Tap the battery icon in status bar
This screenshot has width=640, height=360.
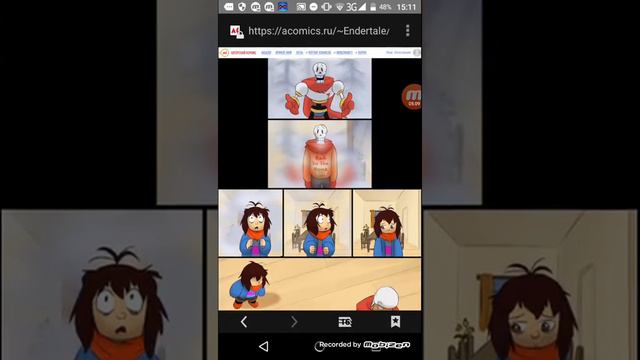tap(373, 7)
